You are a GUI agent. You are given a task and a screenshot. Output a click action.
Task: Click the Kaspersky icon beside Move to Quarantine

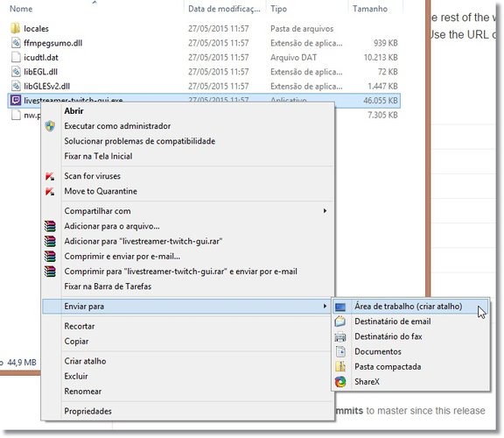point(50,191)
